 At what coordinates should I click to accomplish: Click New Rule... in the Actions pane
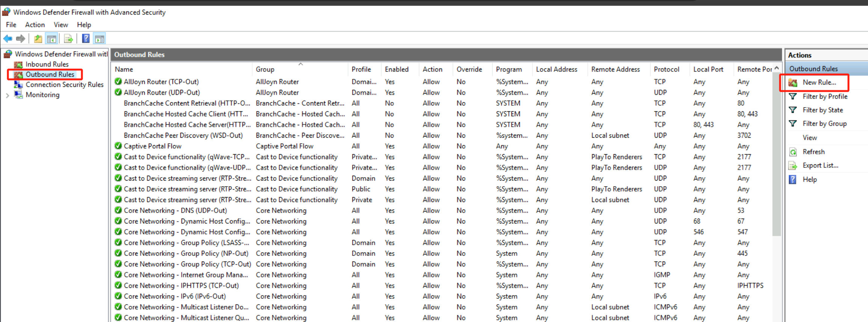pyautogui.click(x=820, y=82)
